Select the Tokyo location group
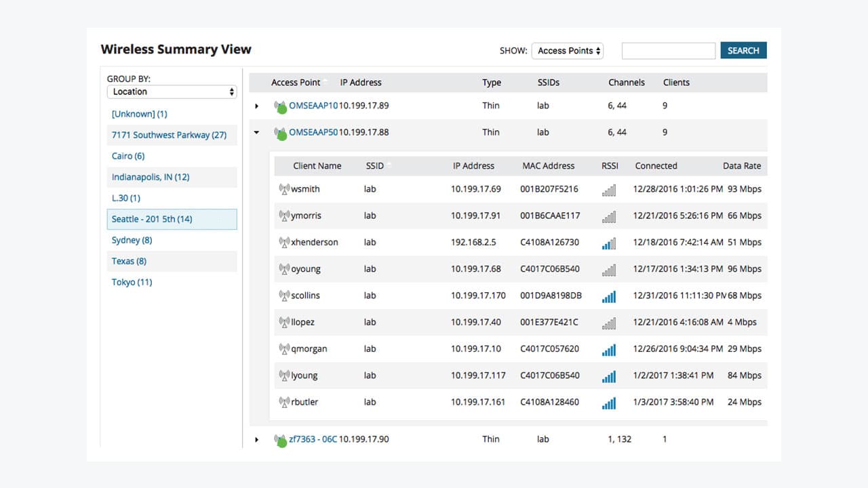Screen dimensions: 868x488 point(131,282)
